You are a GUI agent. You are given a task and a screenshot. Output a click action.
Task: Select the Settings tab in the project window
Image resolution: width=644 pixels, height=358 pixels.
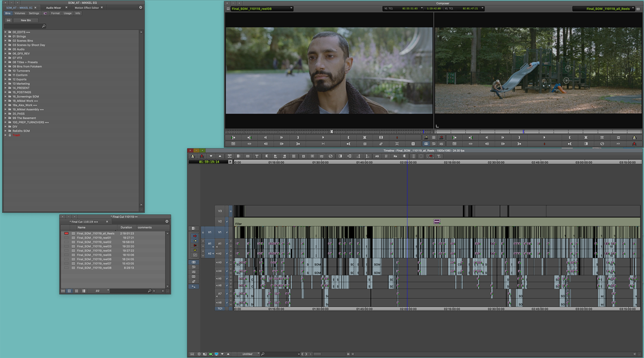[34, 13]
